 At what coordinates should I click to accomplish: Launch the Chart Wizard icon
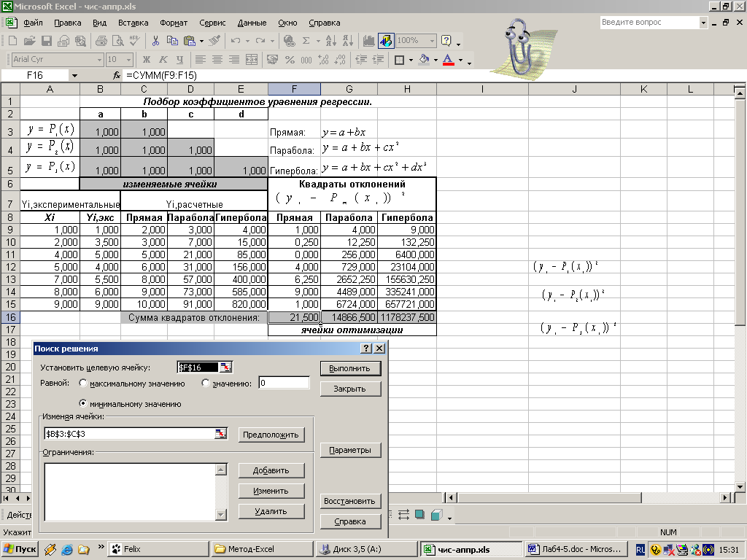click(368, 41)
